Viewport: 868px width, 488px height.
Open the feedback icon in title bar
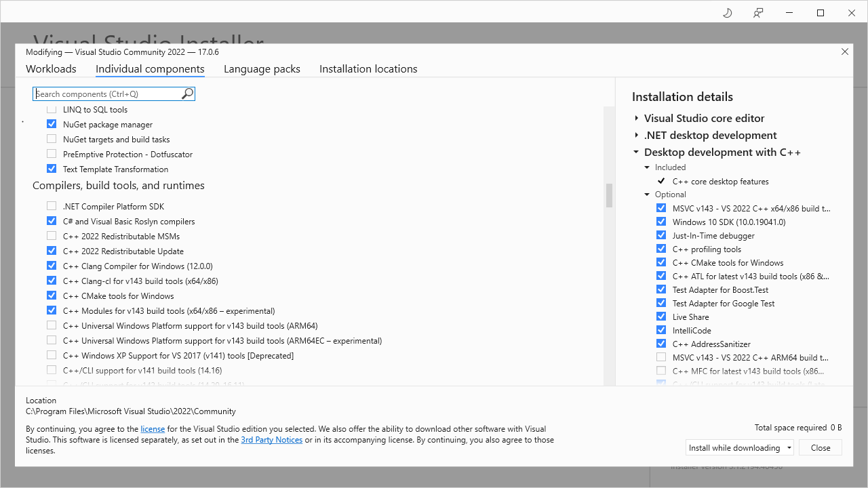(758, 13)
